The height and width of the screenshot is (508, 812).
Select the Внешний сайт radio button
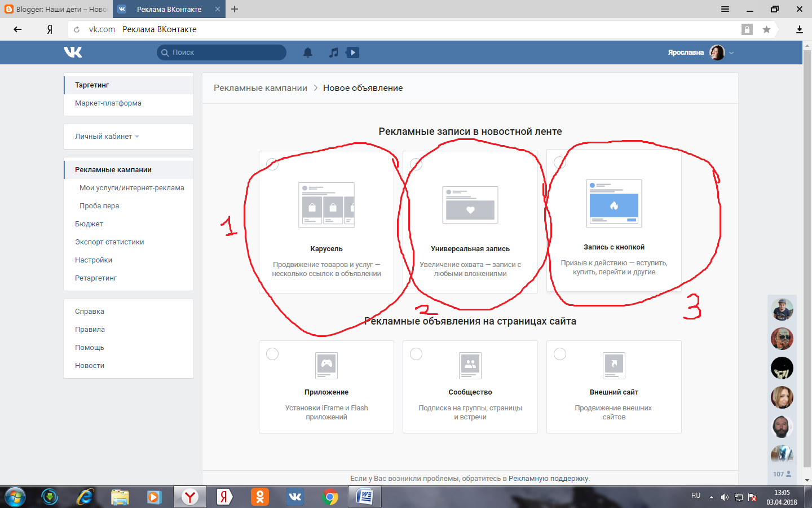[x=560, y=354]
